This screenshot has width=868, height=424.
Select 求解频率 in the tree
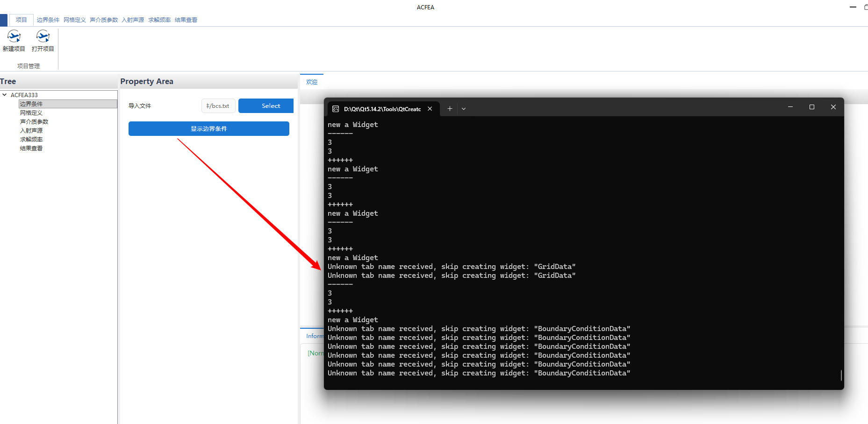[x=31, y=139]
